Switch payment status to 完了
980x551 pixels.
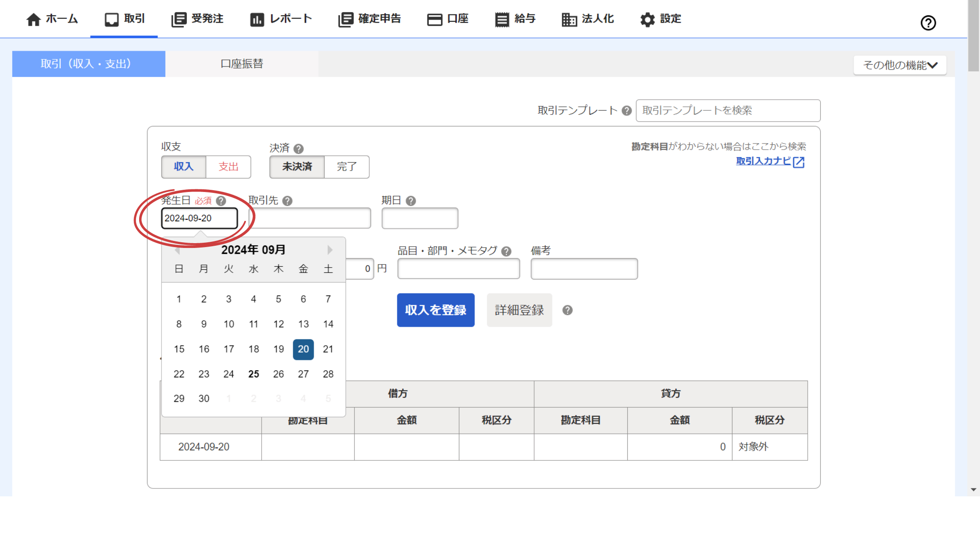tap(347, 167)
